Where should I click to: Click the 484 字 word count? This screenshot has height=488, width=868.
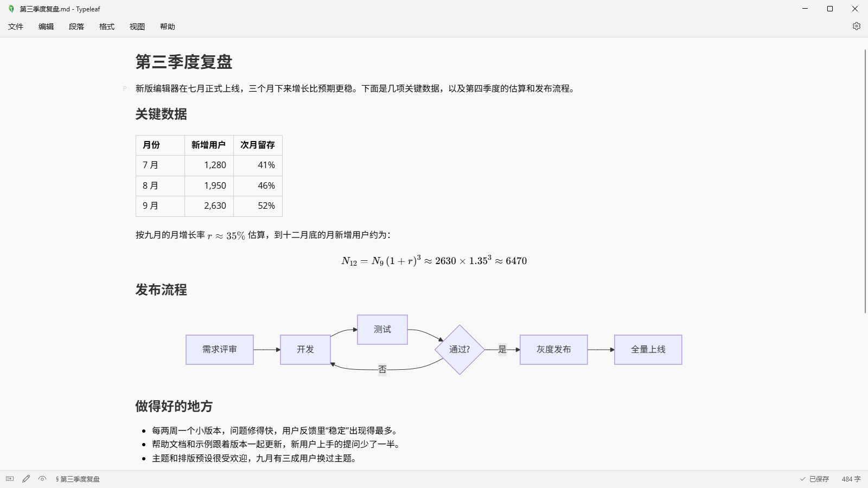851,479
